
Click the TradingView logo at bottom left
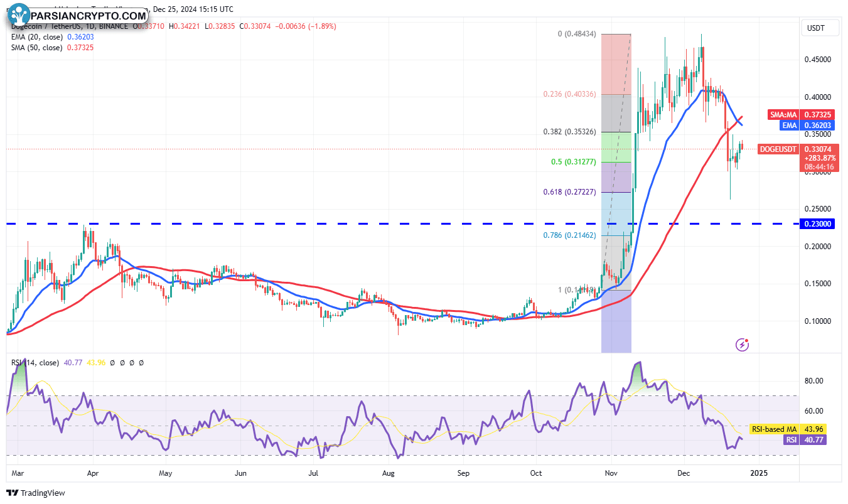pos(36,493)
